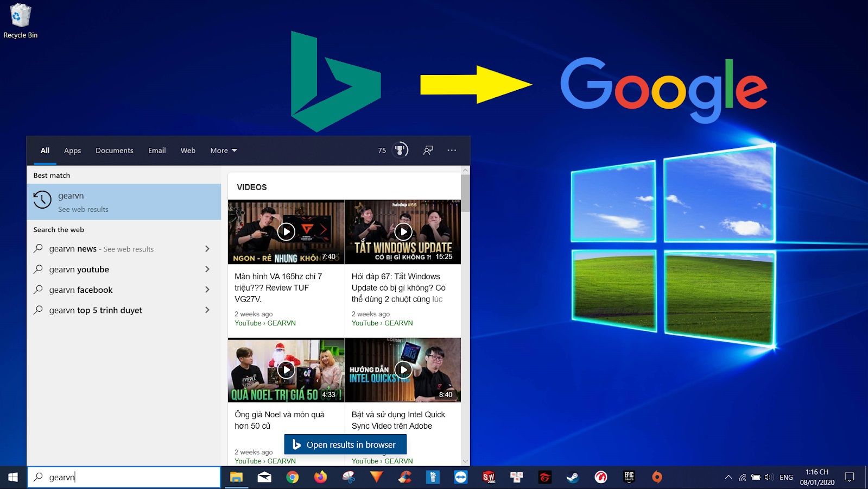Viewport: 868px width, 489px height.
Task: Click the battery icon in tray
Action: coord(756,477)
